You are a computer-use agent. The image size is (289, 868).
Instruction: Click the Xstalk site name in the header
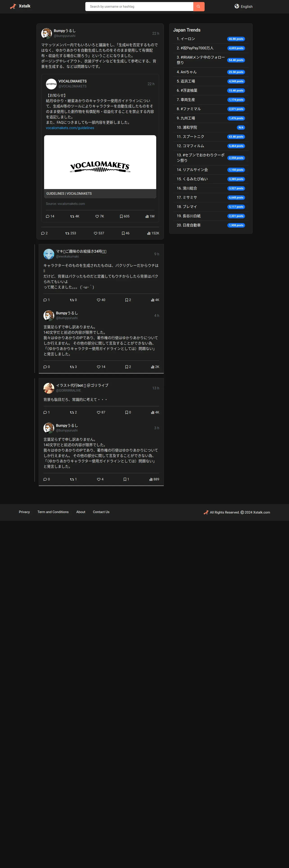coord(25,6)
